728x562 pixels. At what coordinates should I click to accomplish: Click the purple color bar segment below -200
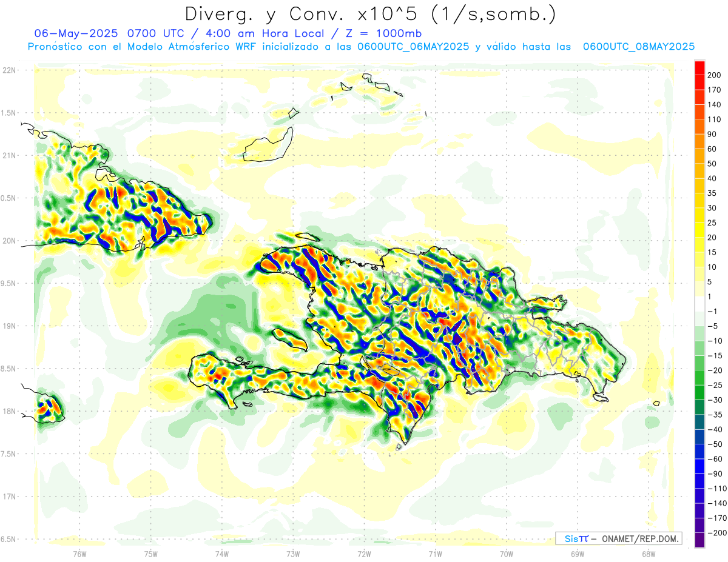[x=699, y=540]
